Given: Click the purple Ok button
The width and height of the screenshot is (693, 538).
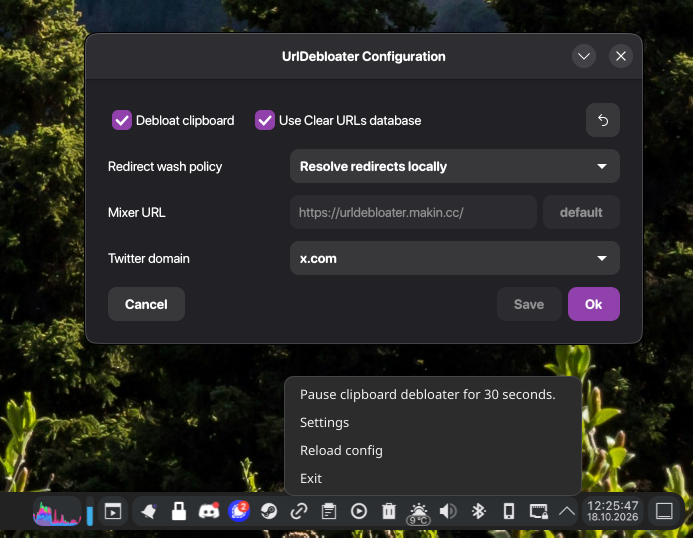Looking at the screenshot, I should coord(594,304).
